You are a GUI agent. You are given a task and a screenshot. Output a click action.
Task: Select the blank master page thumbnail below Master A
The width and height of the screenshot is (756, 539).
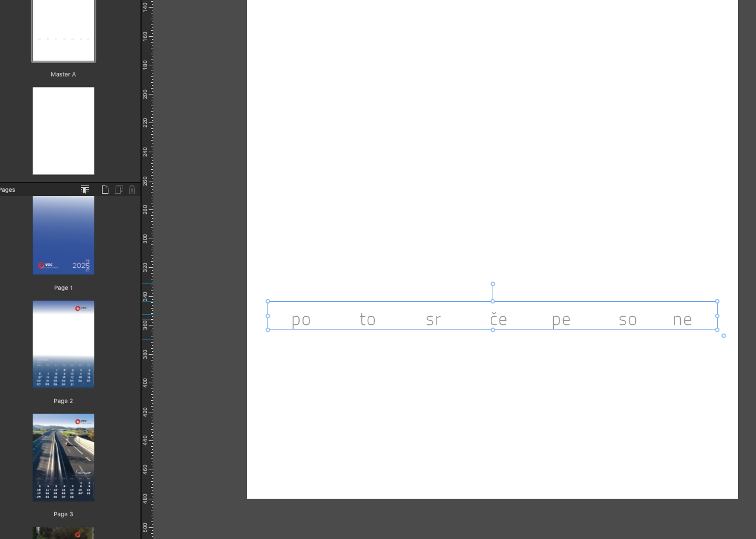coord(64,131)
